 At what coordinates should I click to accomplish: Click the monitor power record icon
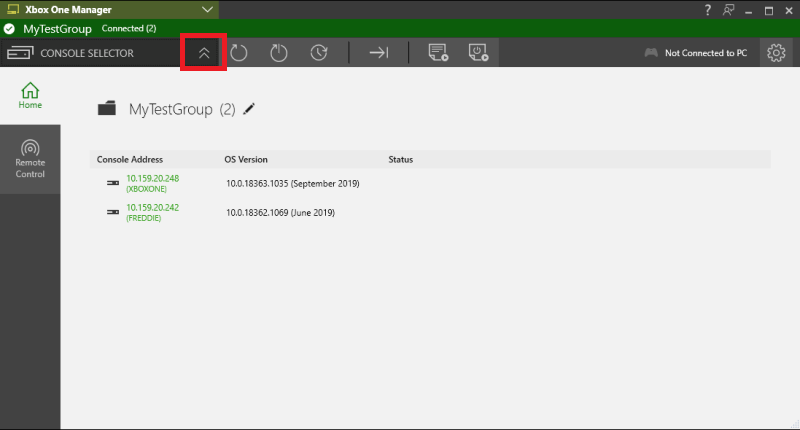tap(478, 53)
